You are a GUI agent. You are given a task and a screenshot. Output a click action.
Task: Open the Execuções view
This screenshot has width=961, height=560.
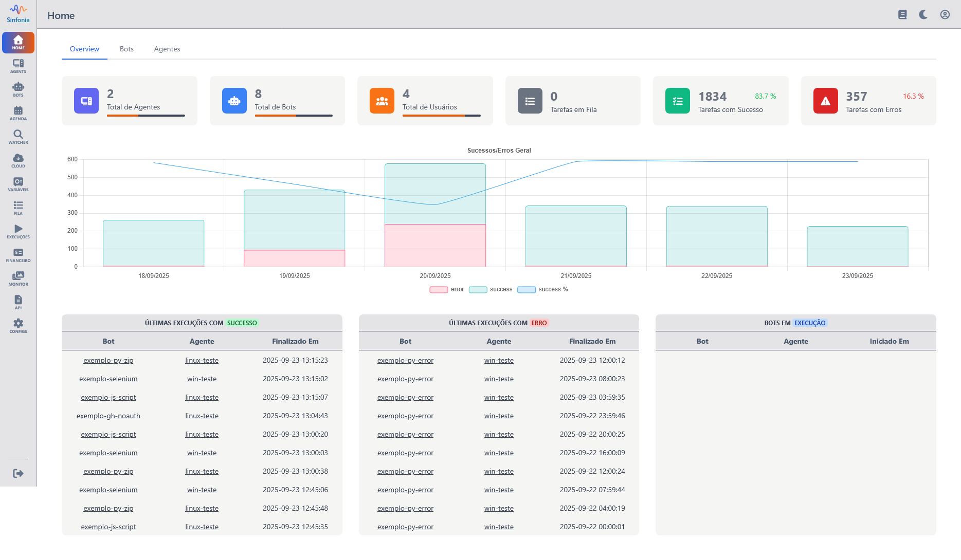[18, 231]
